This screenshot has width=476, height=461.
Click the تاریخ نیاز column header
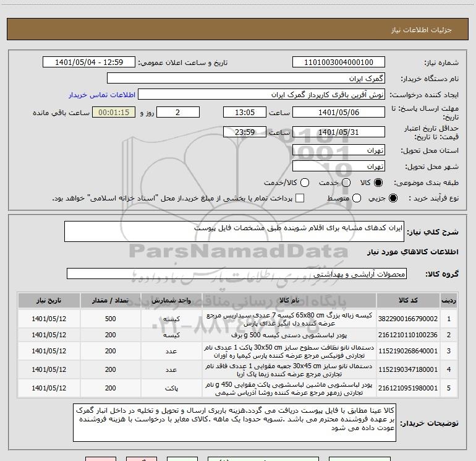(x=49, y=301)
